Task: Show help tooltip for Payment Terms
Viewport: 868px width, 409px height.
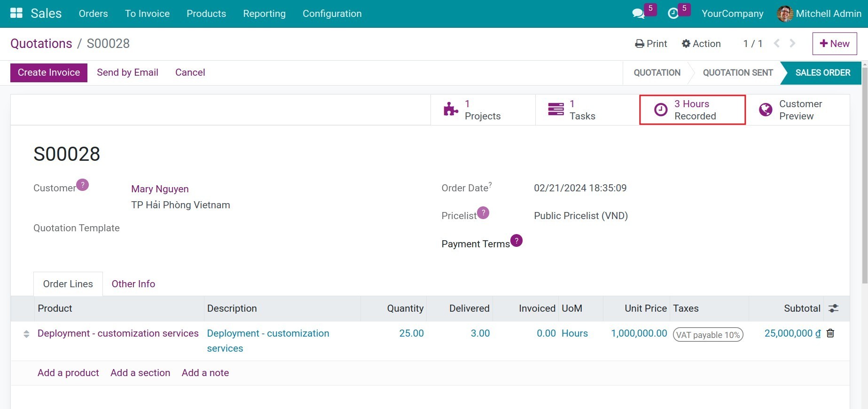Action: [x=516, y=241]
